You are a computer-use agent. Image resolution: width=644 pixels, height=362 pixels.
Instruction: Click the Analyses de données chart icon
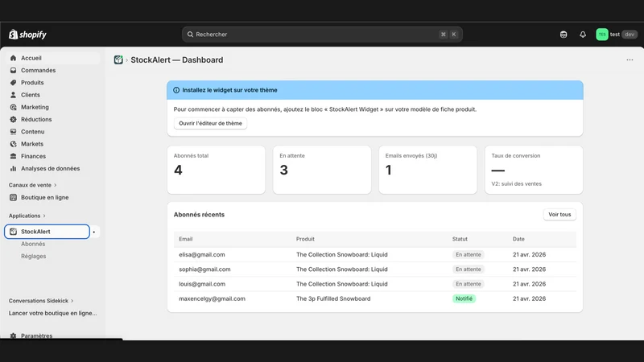[x=13, y=168]
